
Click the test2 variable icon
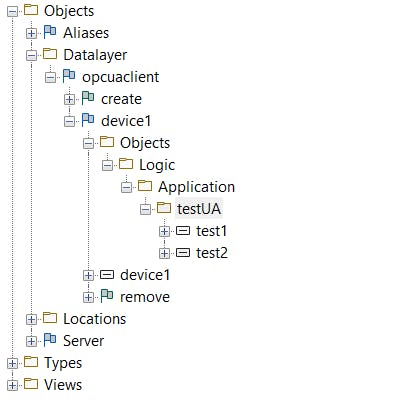coord(183,252)
